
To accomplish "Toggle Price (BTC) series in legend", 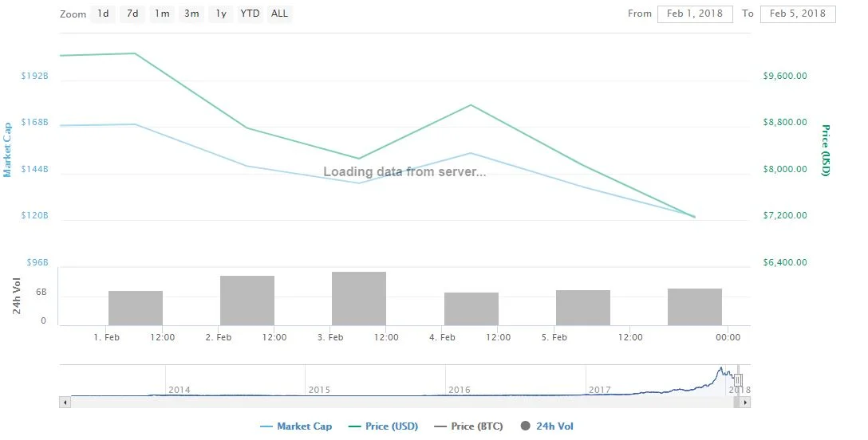I will click(x=469, y=426).
